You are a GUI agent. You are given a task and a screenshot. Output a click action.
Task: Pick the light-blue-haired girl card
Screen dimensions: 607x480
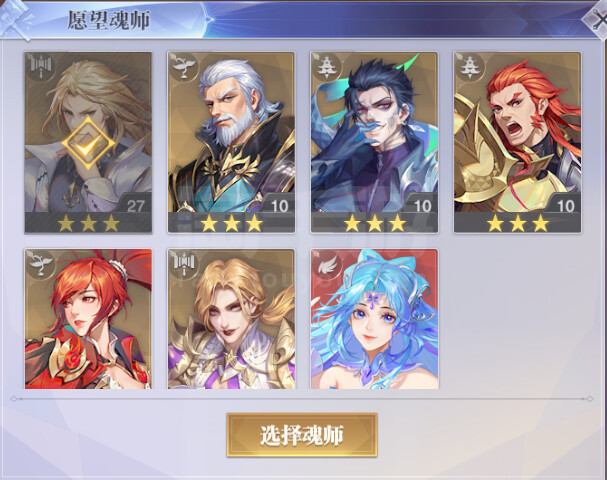point(374,319)
